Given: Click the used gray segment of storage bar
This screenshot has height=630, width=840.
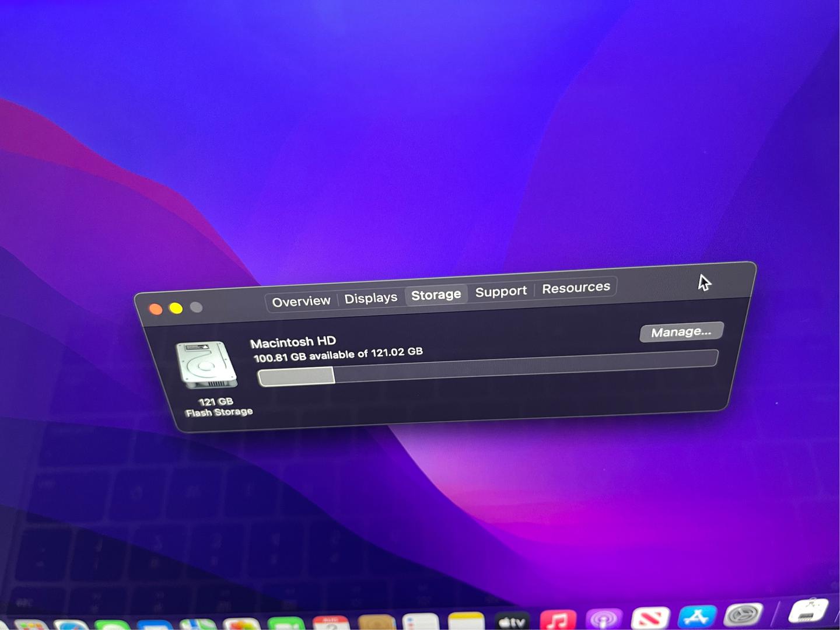Looking at the screenshot, I should 296,377.
